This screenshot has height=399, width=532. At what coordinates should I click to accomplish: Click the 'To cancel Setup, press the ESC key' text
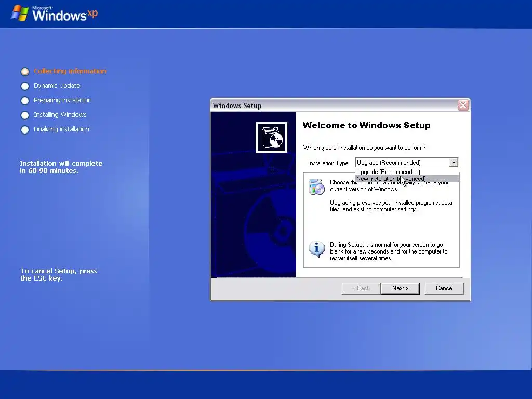click(x=58, y=274)
